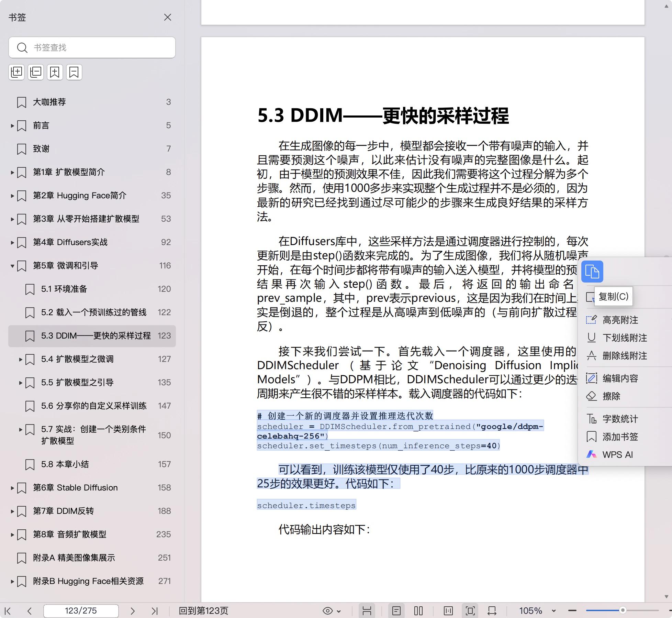Select WPS AI in context menu

tap(617, 455)
